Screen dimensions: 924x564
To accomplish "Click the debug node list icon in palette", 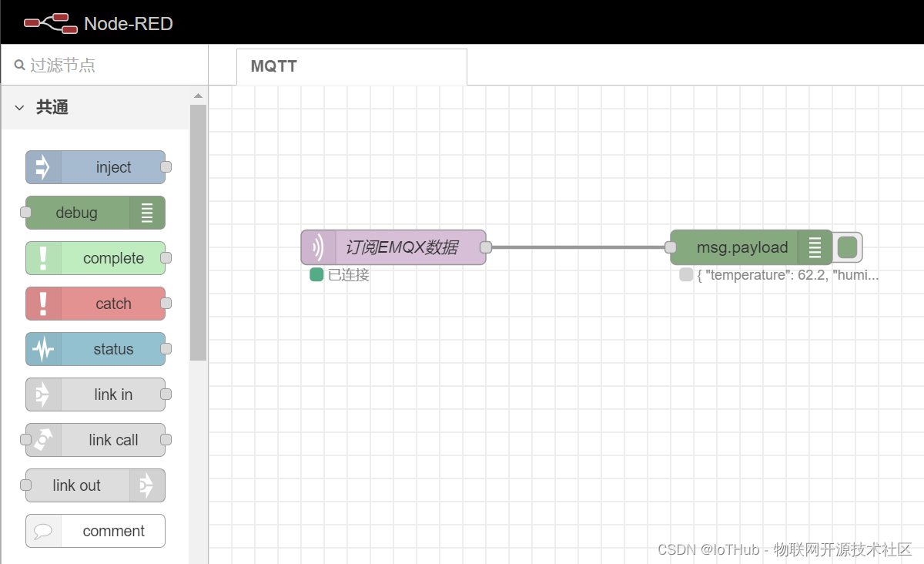I will coord(147,213).
